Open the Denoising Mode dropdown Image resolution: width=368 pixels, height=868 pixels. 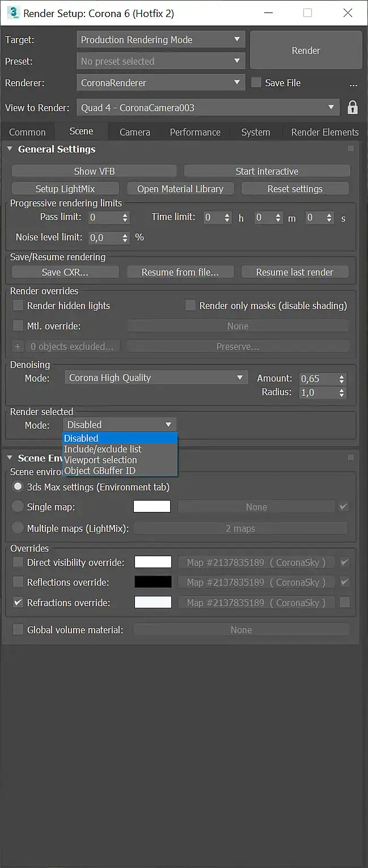click(155, 378)
